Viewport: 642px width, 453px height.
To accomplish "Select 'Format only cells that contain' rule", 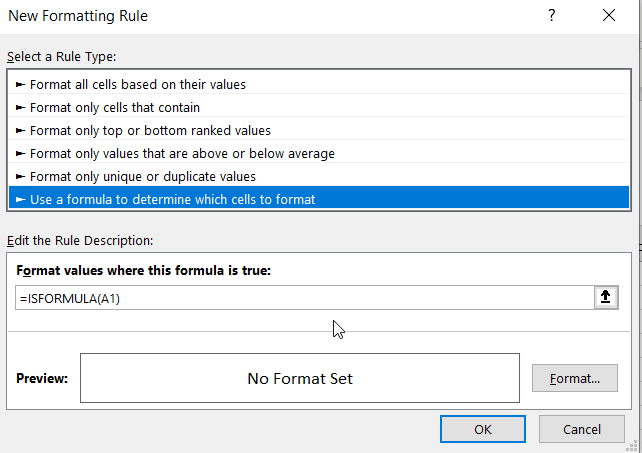I will 114,108.
